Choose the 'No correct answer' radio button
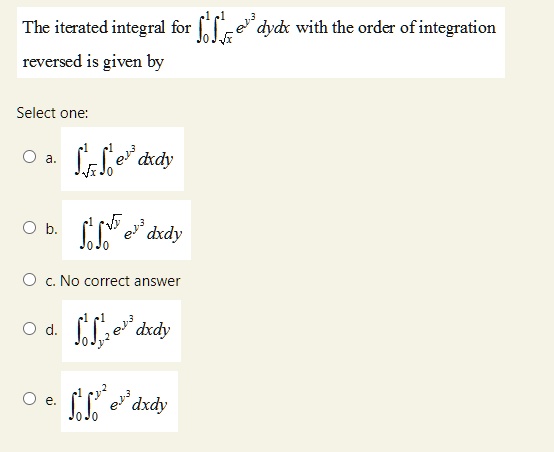This screenshot has height=452, width=554. tap(29, 280)
